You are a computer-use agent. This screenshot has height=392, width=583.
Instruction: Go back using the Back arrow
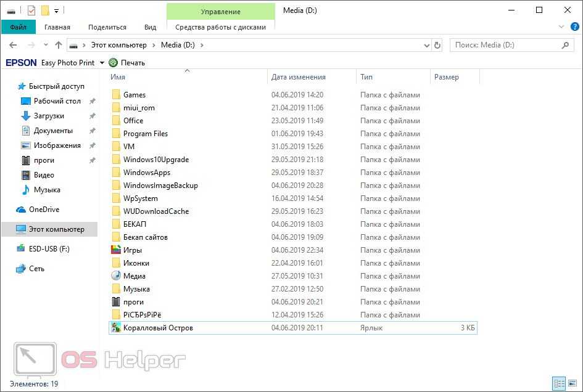pos(13,45)
